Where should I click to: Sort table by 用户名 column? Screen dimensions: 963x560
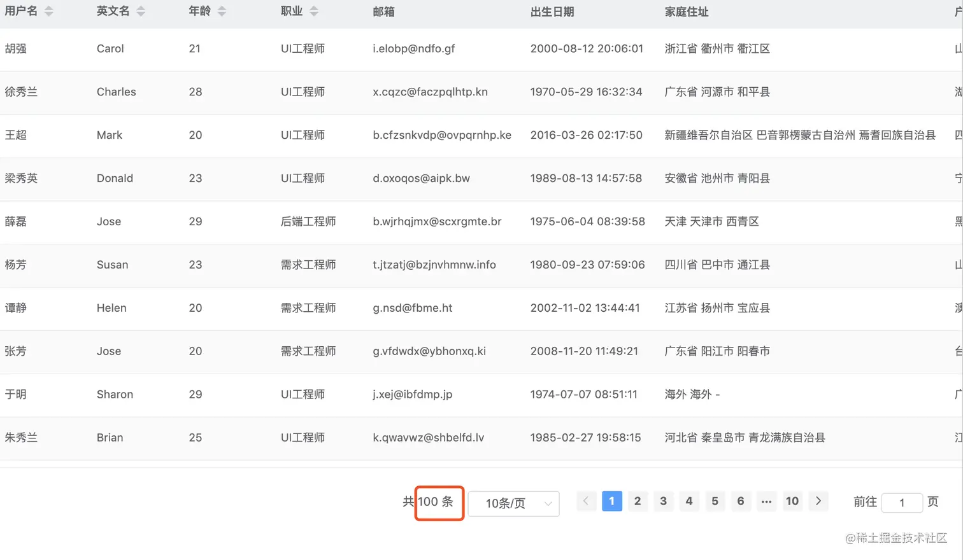click(48, 11)
